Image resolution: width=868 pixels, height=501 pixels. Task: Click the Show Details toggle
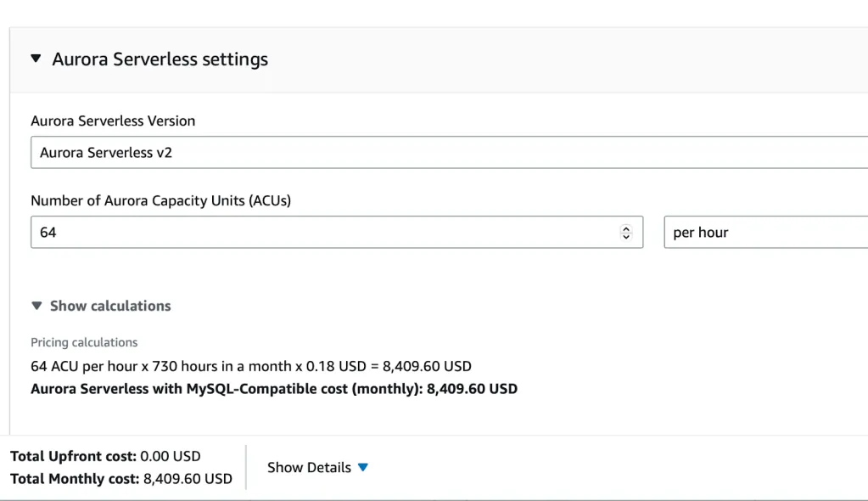(317, 468)
